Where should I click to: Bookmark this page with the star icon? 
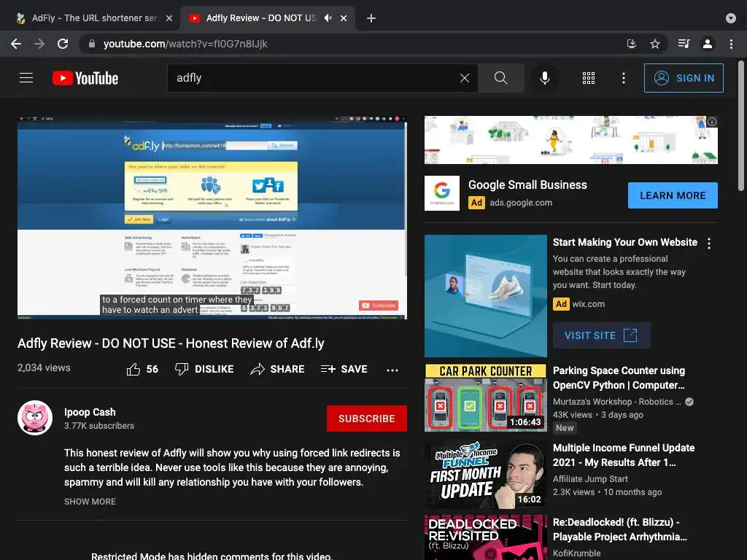[655, 44]
